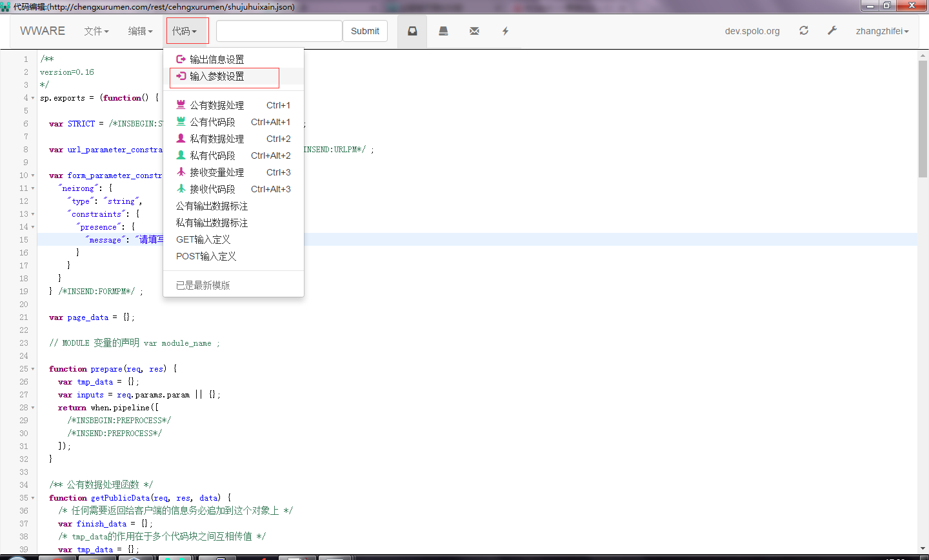Click the '// MODULE 变量的声明' comment line
Viewport: 929px width, 560px height.
point(135,343)
